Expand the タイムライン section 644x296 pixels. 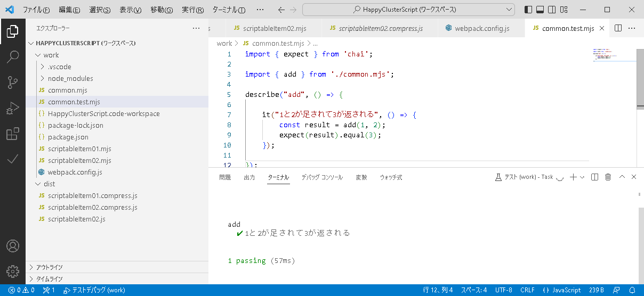click(117, 278)
